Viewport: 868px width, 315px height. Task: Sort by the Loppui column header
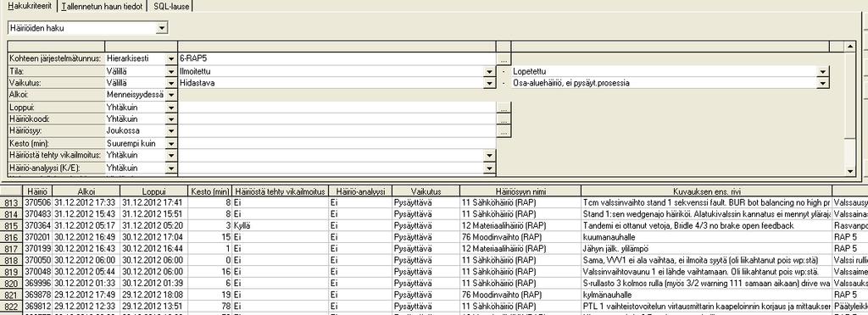[154, 191]
